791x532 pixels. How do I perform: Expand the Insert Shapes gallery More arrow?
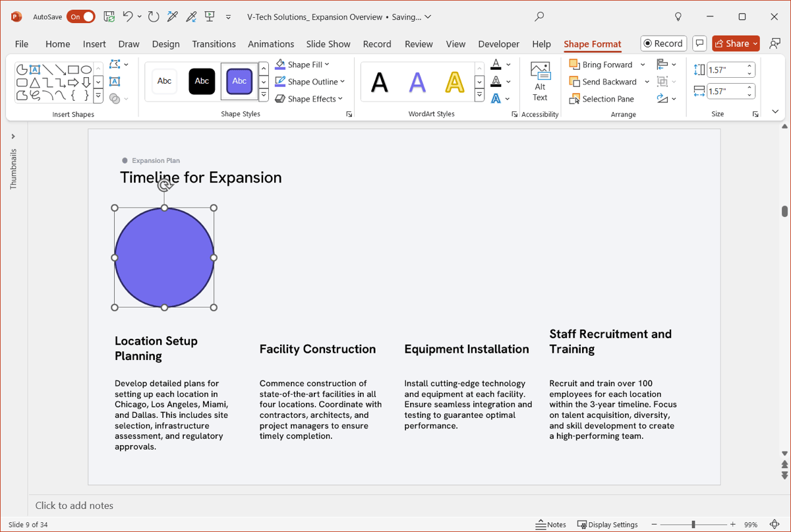click(x=98, y=96)
